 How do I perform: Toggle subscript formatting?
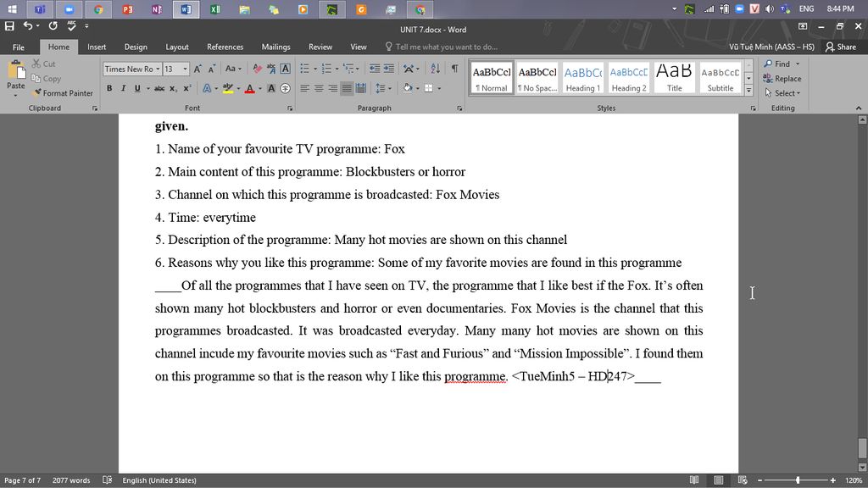click(173, 88)
